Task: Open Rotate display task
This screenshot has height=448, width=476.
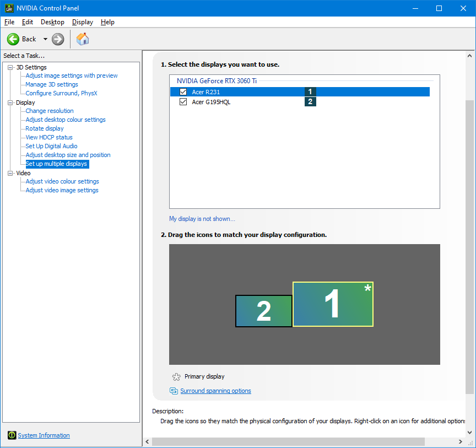Action: (x=45, y=128)
